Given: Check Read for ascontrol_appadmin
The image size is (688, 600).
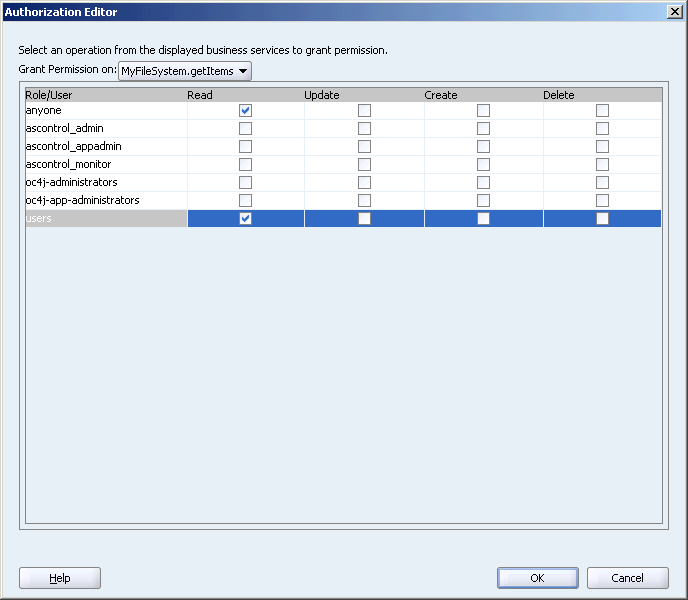Looking at the screenshot, I should (245, 147).
